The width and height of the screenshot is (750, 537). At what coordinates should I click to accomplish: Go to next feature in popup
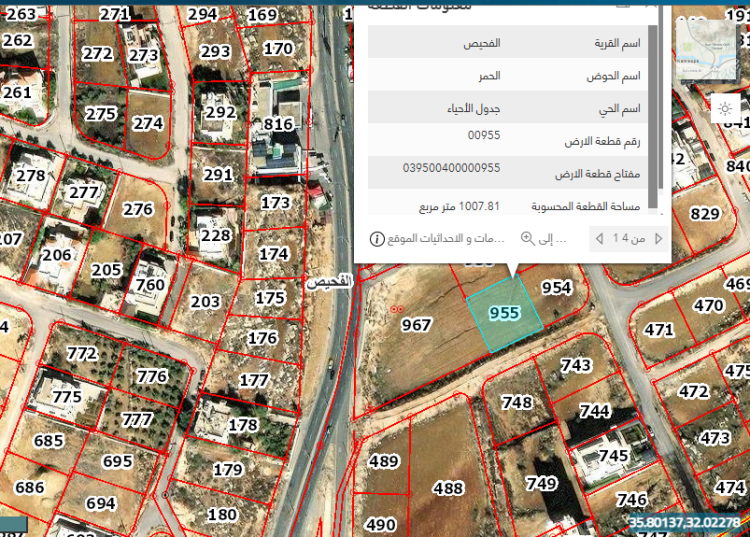coord(598,238)
